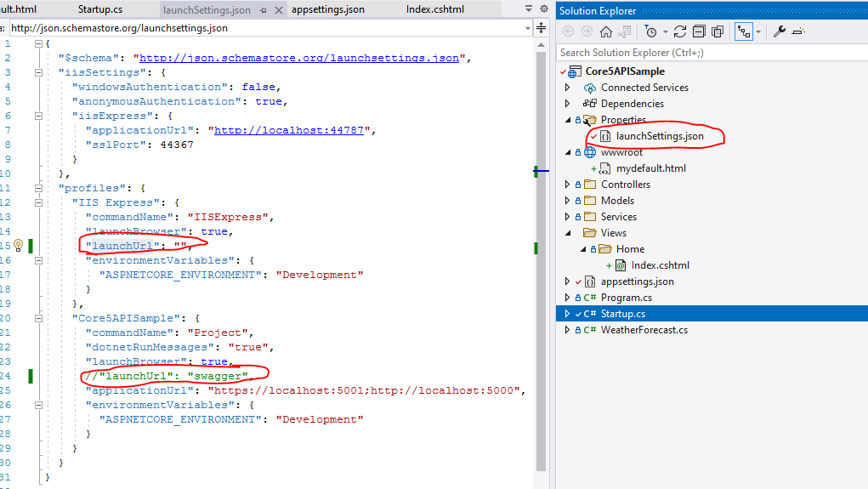The width and height of the screenshot is (868, 489).
Task: Open the Pending Changes Filter dropdown arrow
Action: (x=666, y=31)
